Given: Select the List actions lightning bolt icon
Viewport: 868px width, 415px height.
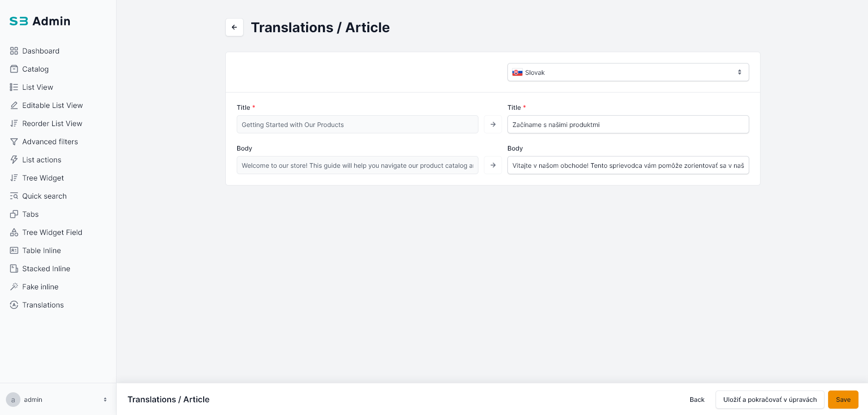Looking at the screenshot, I should point(14,160).
